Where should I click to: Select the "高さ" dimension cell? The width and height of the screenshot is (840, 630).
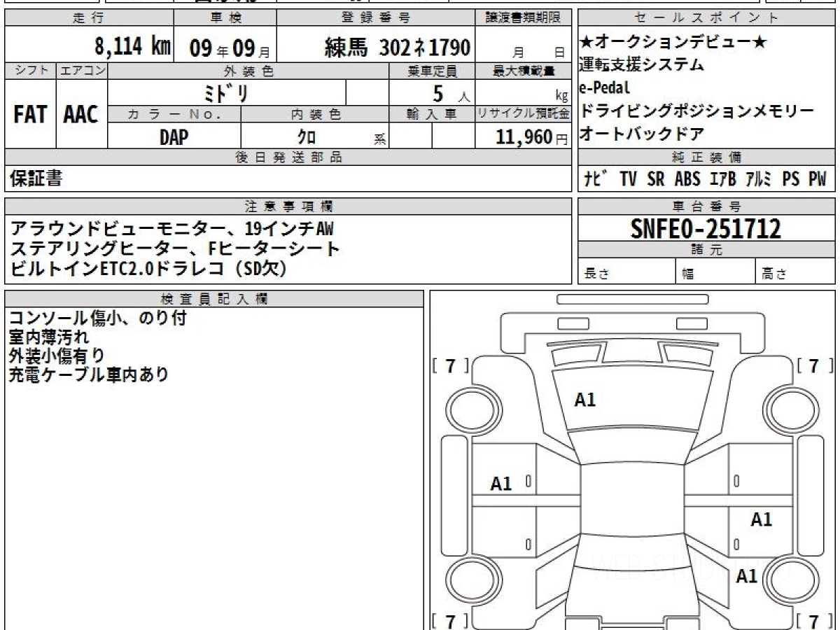tap(795, 272)
